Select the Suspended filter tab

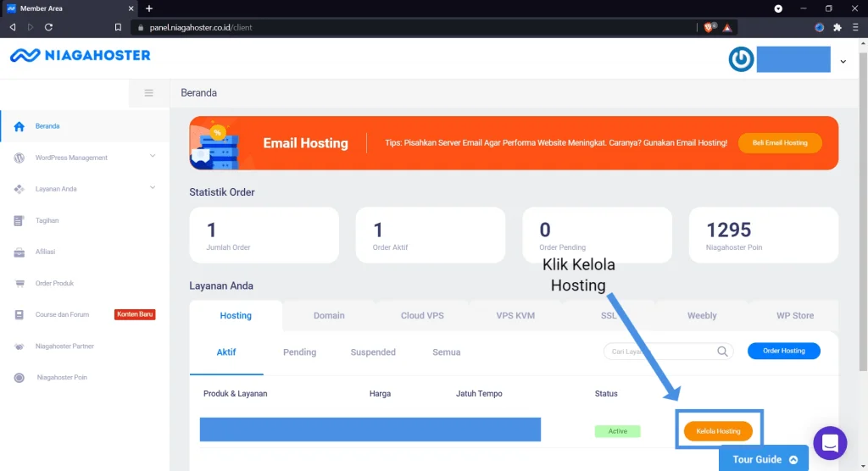coord(373,352)
